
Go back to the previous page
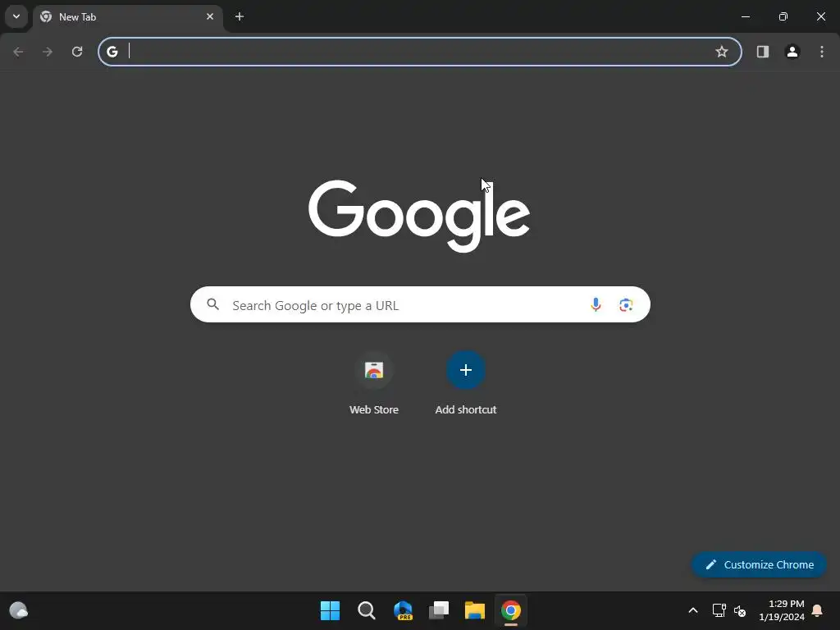(18, 52)
